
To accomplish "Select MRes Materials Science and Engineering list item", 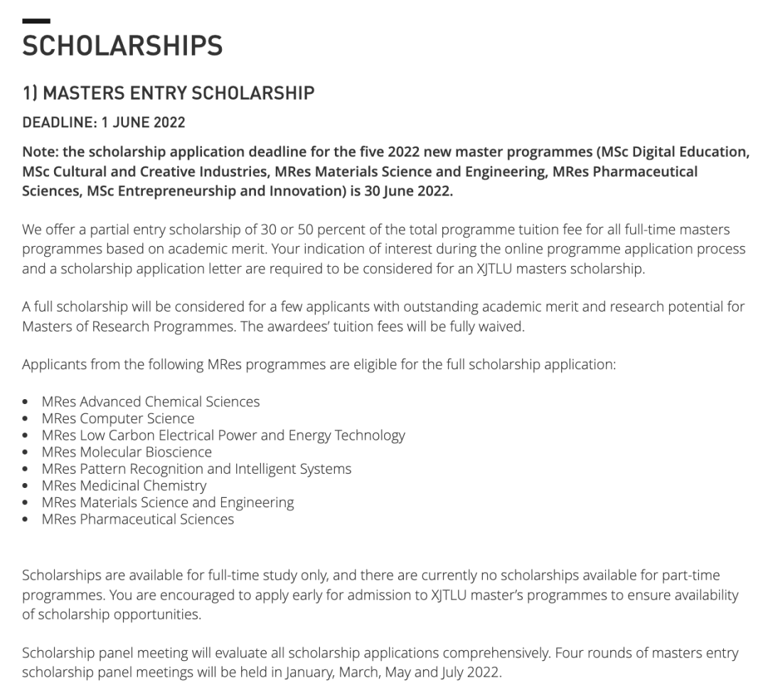I will coord(167,502).
